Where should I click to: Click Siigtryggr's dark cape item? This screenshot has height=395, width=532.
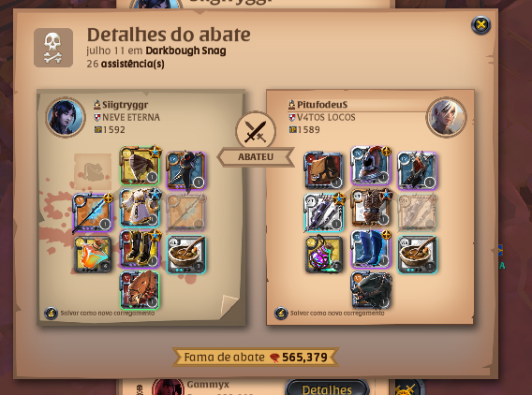(186, 170)
